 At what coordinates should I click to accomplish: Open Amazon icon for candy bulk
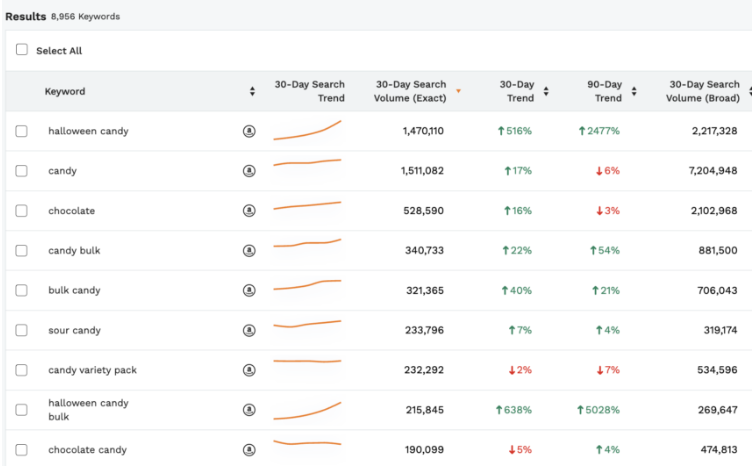click(x=249, y=251)
